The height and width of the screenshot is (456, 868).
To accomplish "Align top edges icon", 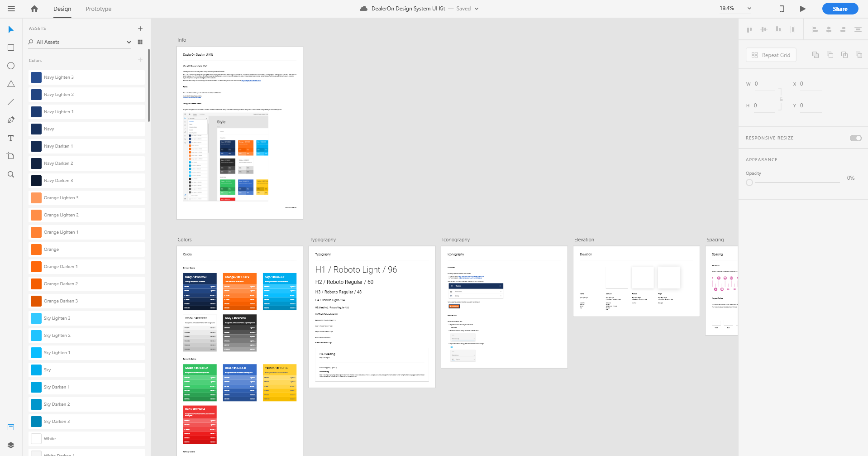I will pyautogui.click(x=749, y=29).
